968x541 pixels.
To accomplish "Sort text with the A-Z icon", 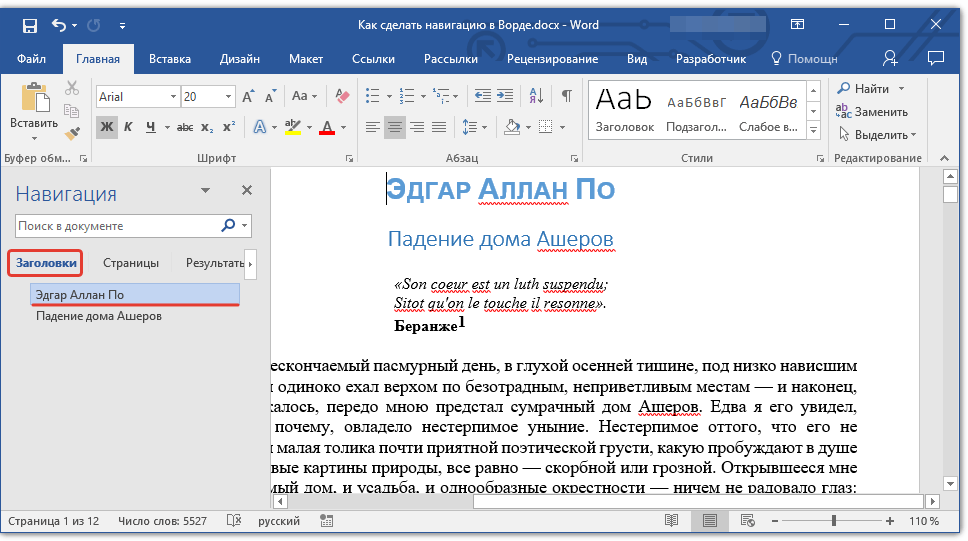I will [536, 96].
